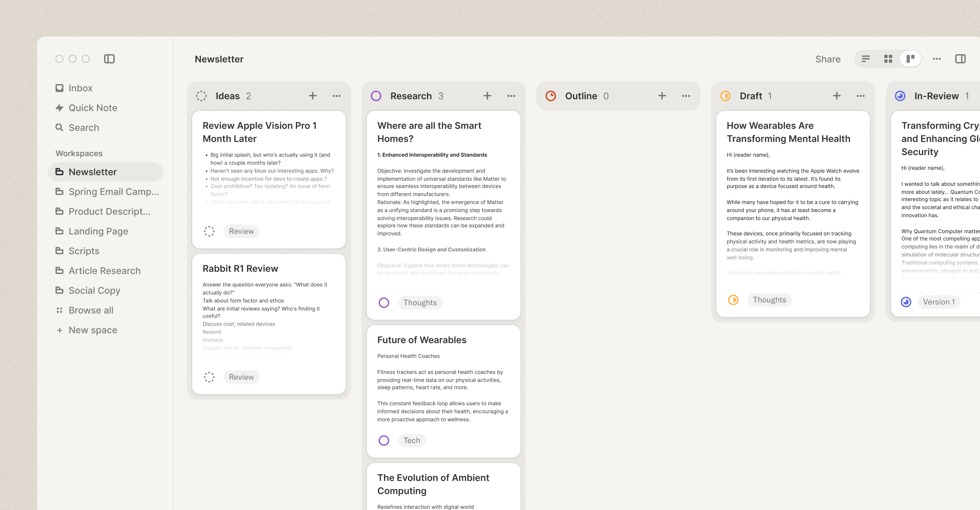Open the Ideas column options menu
The image size is (980, 510).
click(x=336, y=96)
